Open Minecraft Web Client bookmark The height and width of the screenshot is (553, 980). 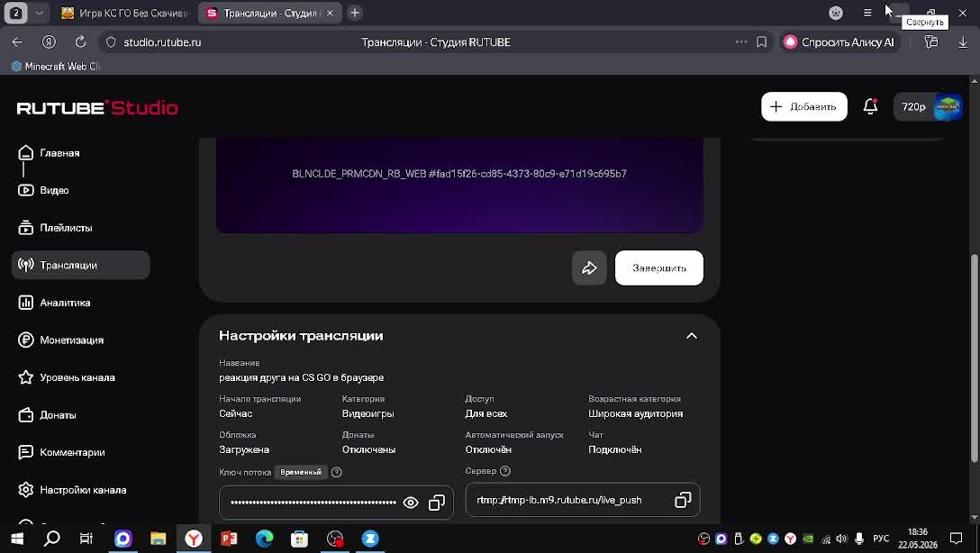(x=56, y=67)
